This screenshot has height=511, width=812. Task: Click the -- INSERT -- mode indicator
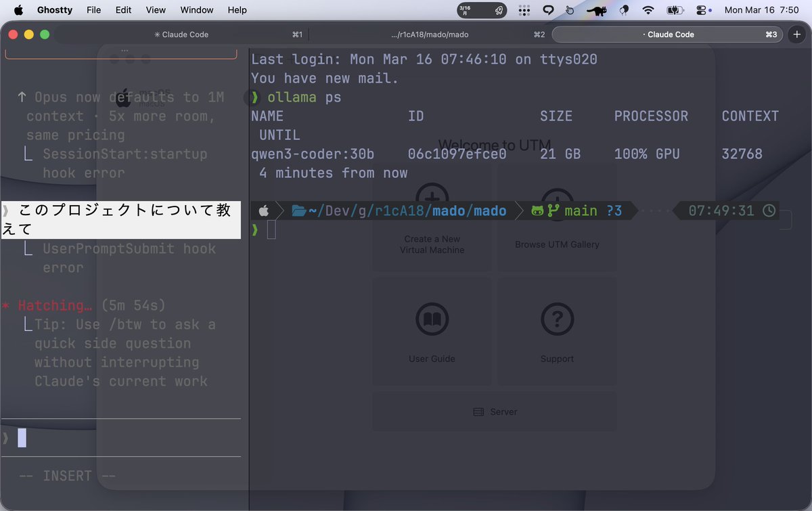(68, 476)
